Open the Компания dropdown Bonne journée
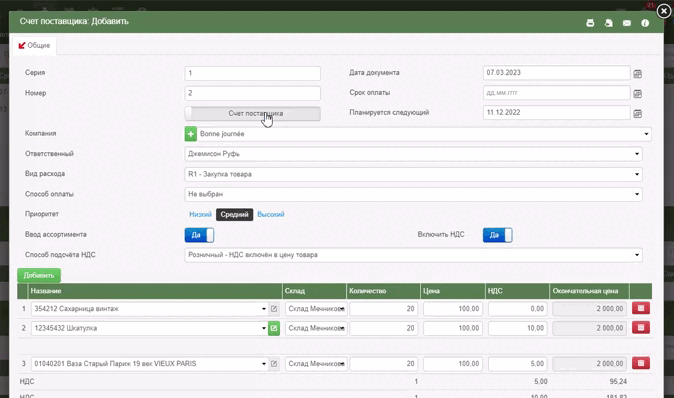Viewport: 674px width, 398px height. pyautogui.click(x=424, y=134)
